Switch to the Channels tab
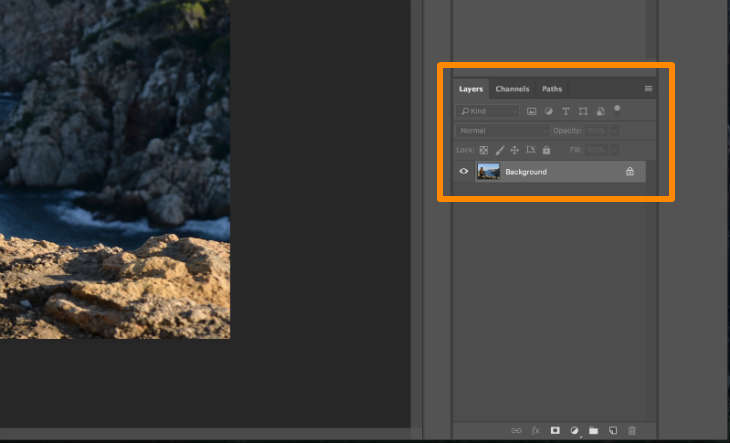 pos(512,89)
